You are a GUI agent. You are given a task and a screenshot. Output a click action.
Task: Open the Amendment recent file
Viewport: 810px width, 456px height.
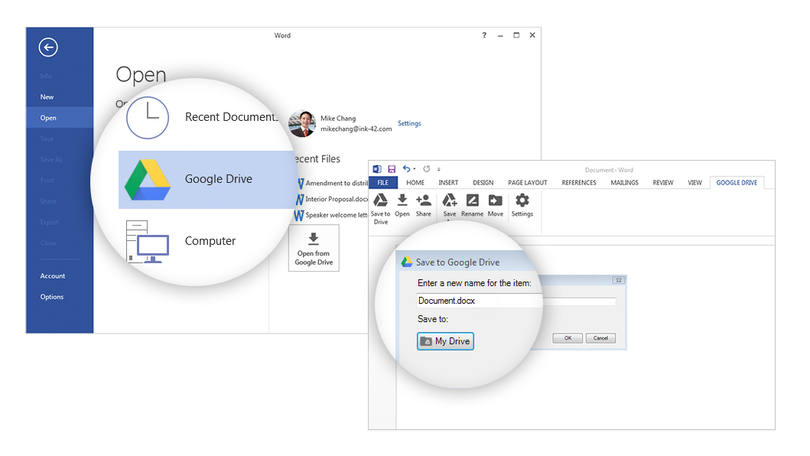(x=333, y=183)
